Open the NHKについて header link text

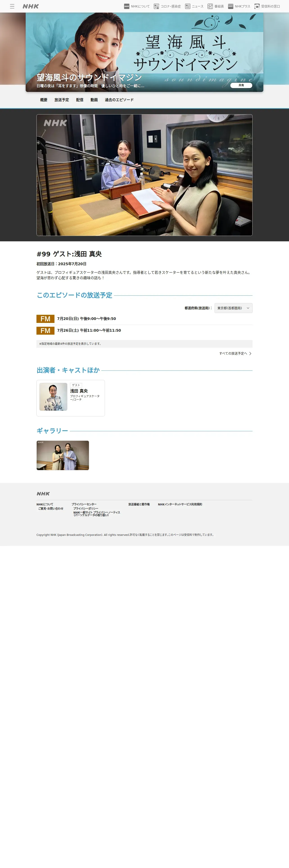click(140, 6)
